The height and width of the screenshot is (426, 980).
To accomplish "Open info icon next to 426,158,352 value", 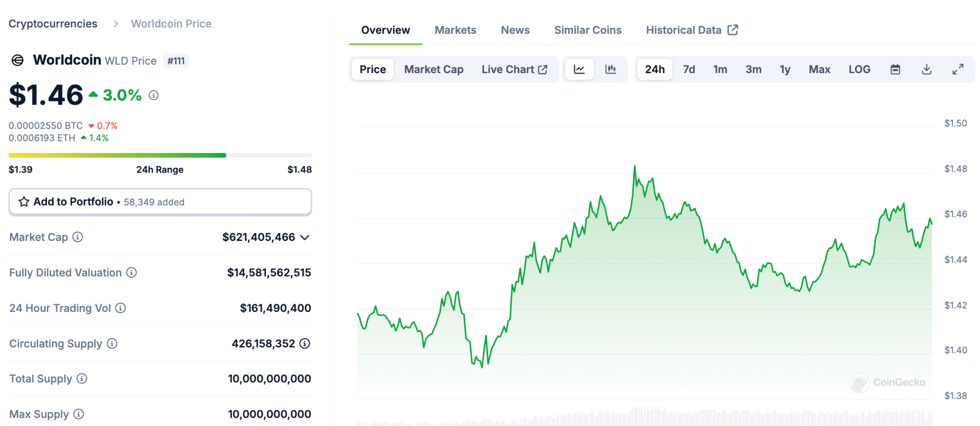I will click(x=305, y=343).
